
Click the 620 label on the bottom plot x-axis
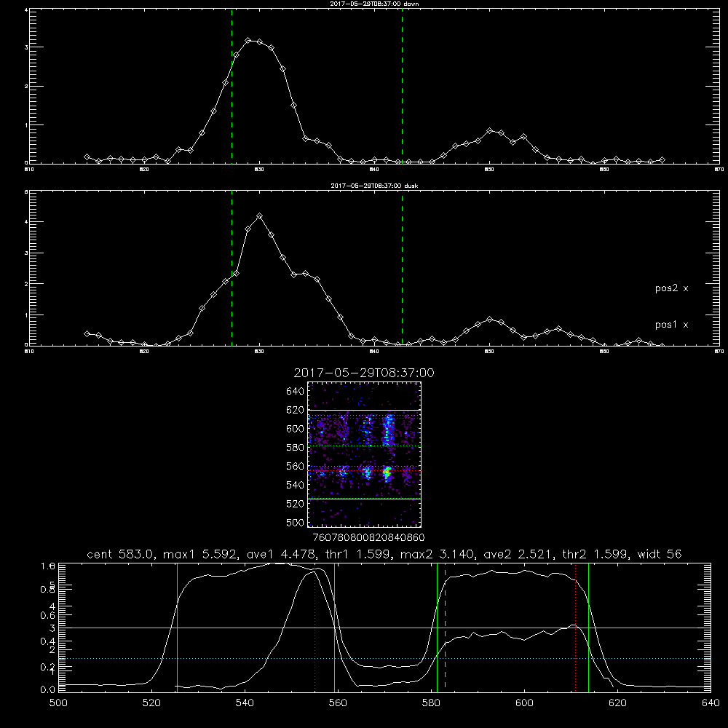(x=617, y=703)
